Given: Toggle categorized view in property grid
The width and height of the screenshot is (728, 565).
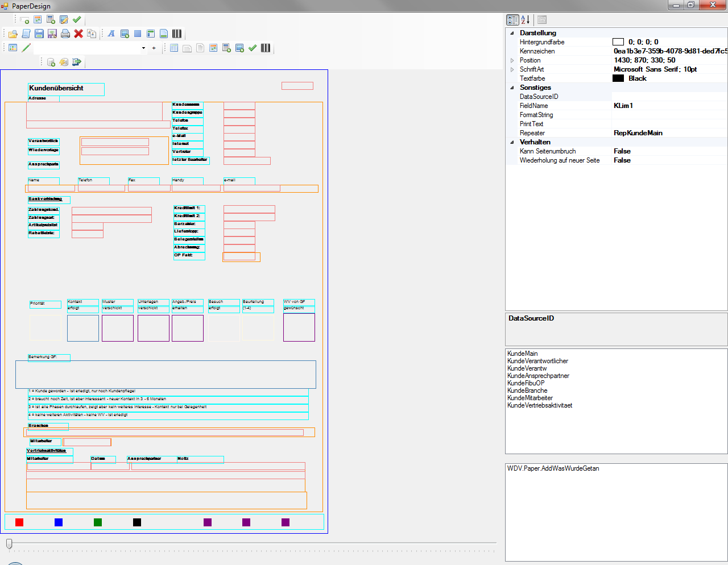Looking at the screenshot, I should click(512, 20).
